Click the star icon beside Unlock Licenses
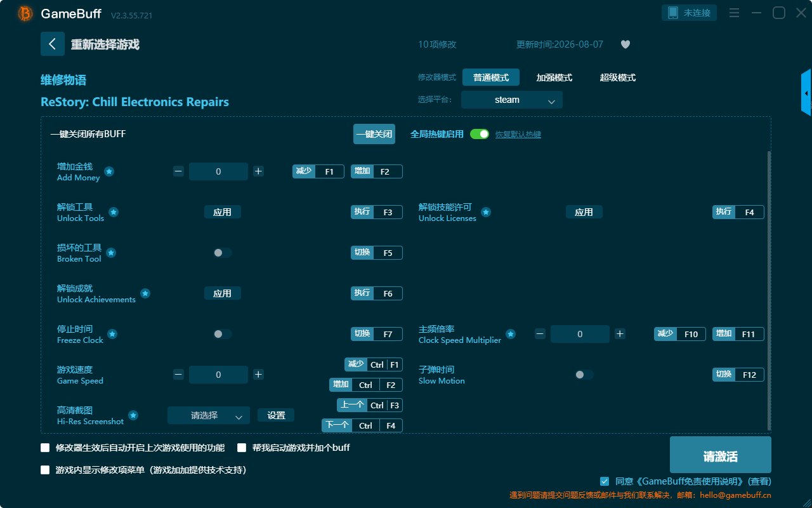This screenshot has height=508, width=812. click(x=486, y=212)
